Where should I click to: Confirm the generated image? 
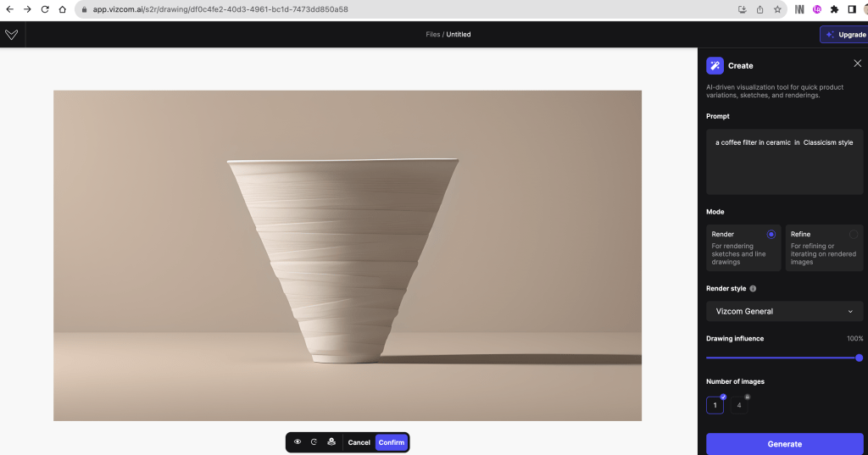pyautogui.click(x=392, y=442)
